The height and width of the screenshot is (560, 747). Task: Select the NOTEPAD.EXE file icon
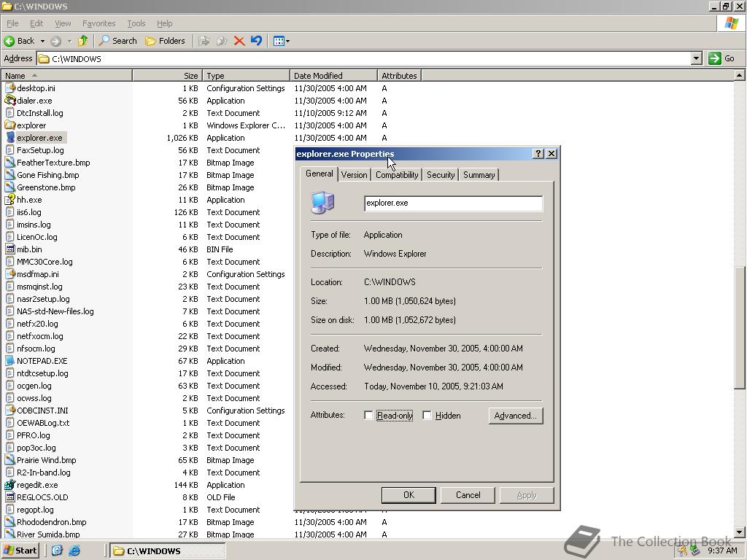click(9, 360)
